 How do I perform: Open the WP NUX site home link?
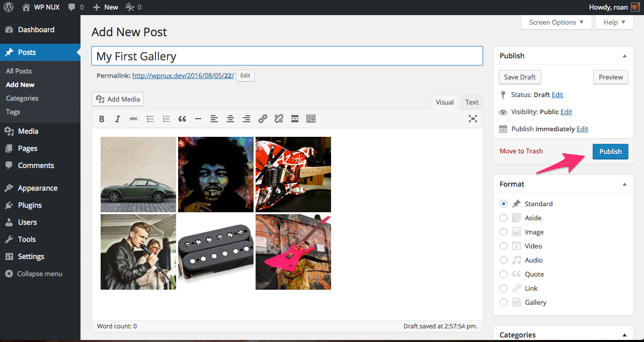point(41,7)
